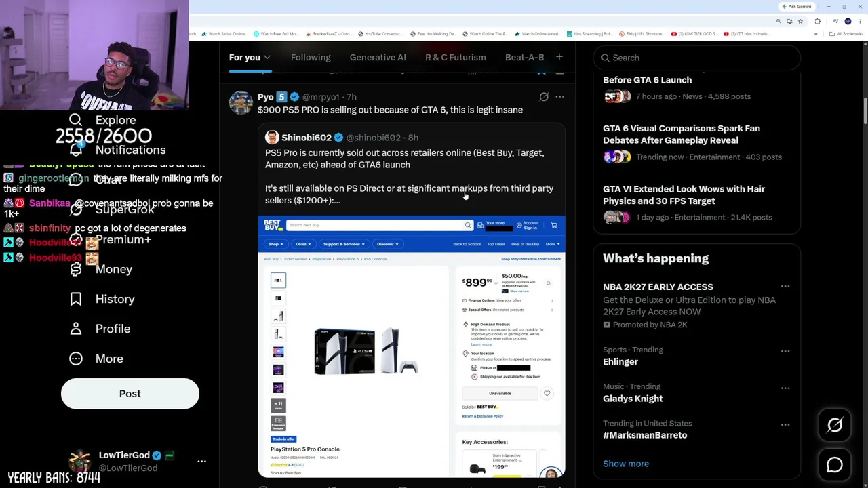Open more options for #MarksmanBarreto trend
Viewport: 868px width, 488px height.
click(785, 425)
